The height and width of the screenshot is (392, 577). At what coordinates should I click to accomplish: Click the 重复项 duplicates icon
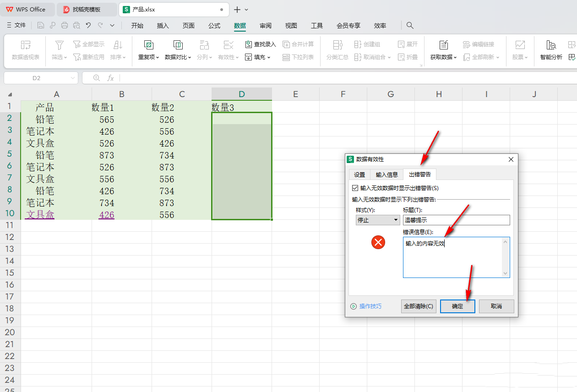pyautogui.click(x=149, y=45)
